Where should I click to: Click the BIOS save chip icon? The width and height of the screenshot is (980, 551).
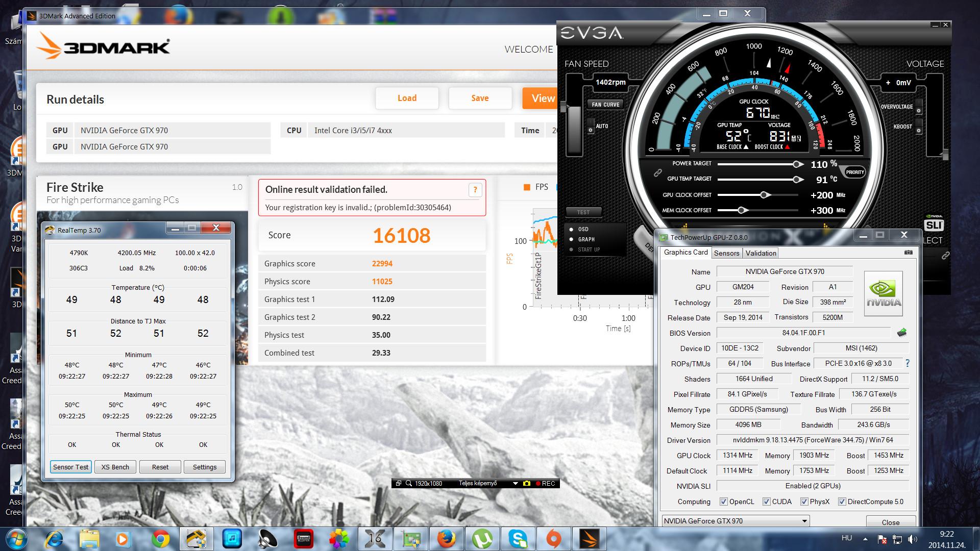(902, 333)
